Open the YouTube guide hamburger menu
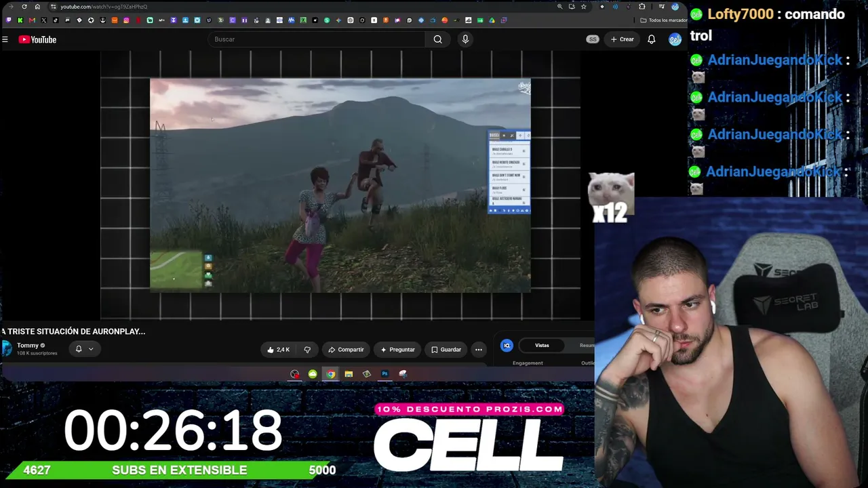This screenshot has width=868, height=488. click(x=5, y=39)
